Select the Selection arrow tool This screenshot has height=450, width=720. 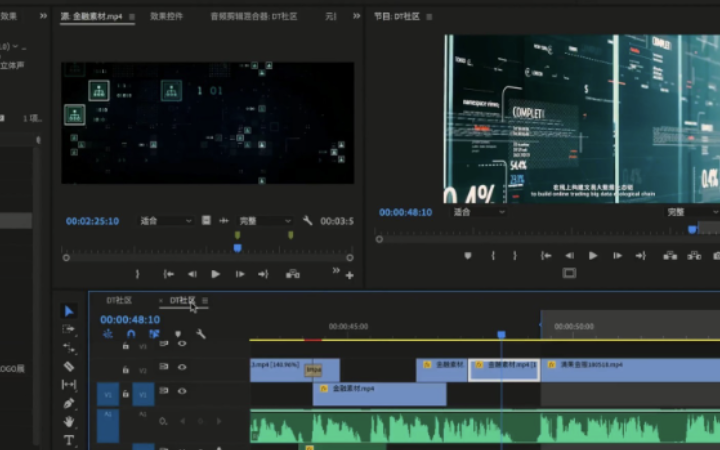tap(69, 311)
